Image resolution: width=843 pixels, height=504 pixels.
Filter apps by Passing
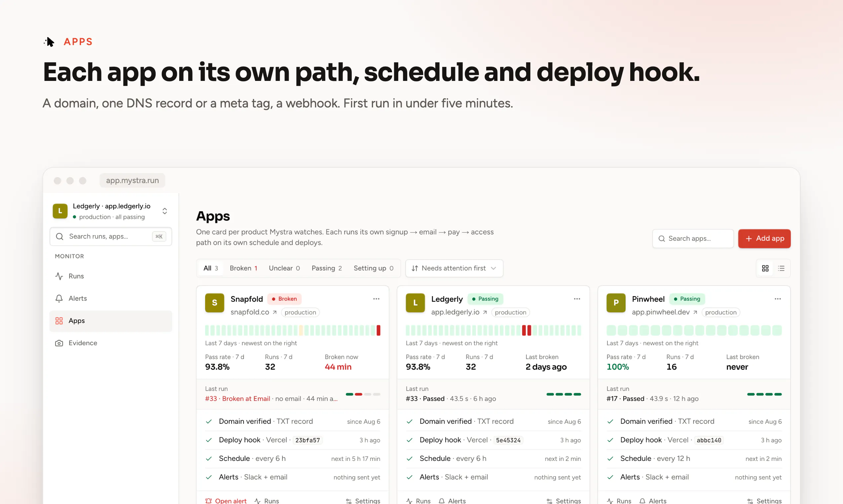click(326, 268)
